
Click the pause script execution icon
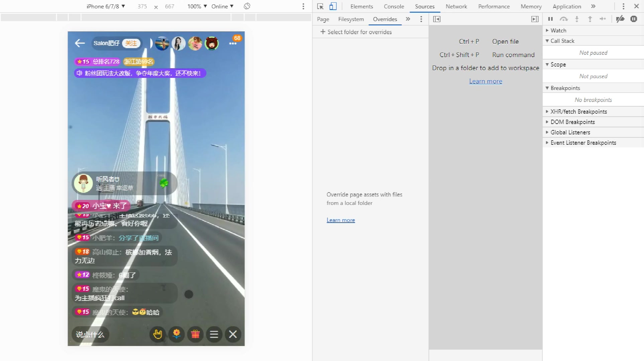pyautogui.click(x=550, y=19)
